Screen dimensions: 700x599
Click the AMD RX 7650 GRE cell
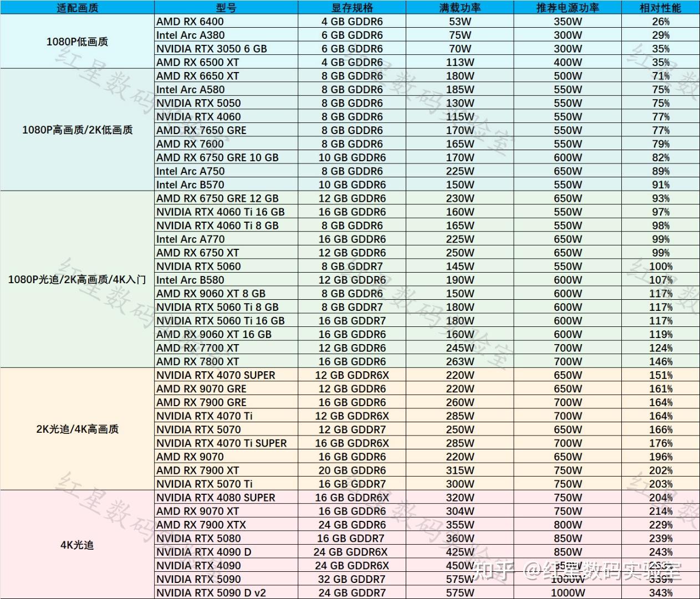click(x=226, y=130)
